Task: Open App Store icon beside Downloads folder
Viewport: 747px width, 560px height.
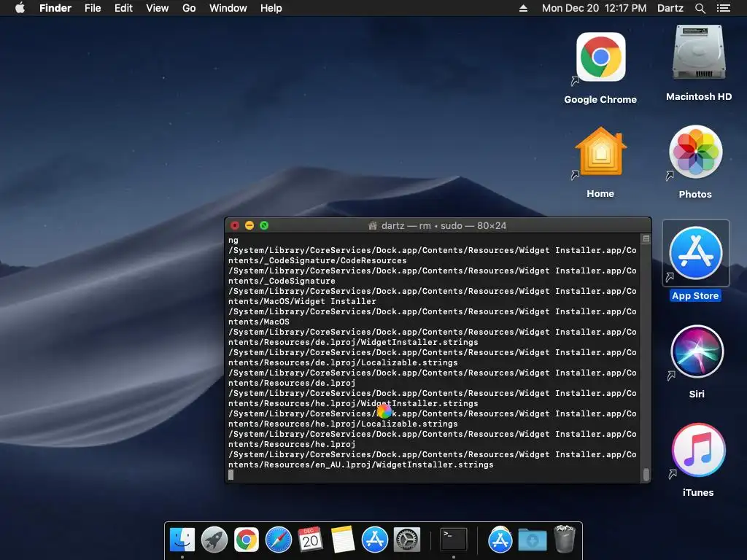Action: tap(500, 540)
